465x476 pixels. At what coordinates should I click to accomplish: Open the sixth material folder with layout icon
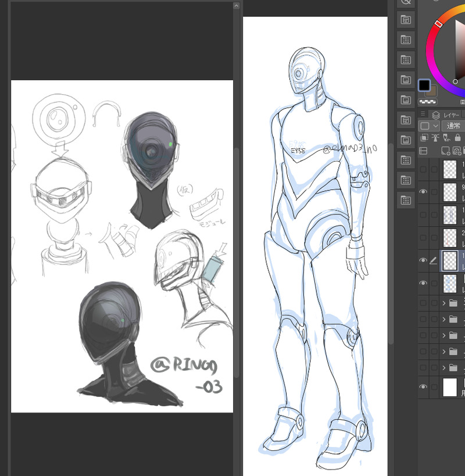pyautogui.click(x=406, y=120)
